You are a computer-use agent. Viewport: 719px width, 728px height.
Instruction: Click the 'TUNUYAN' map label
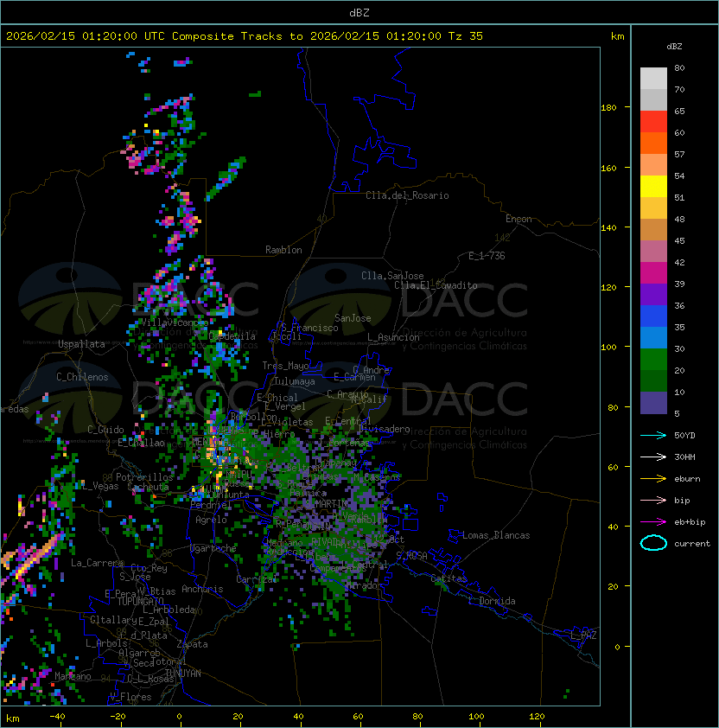[x=183, y=673]
